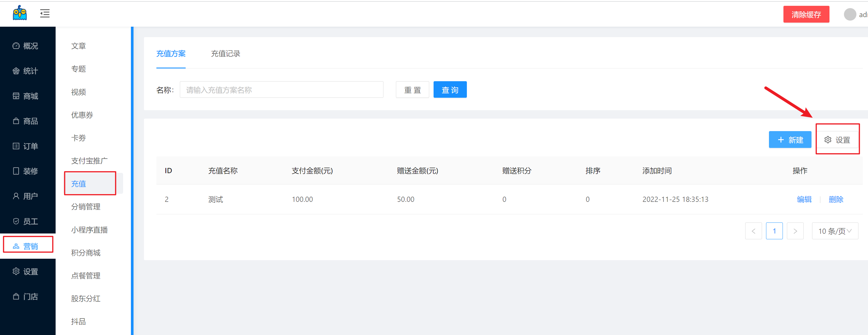Open the sidebar 设置 gear section
This screenshot has height=335, width=868.
coord(25,271)
